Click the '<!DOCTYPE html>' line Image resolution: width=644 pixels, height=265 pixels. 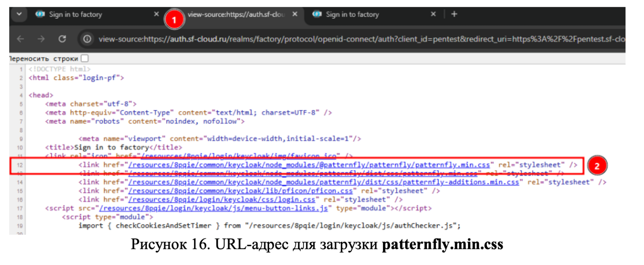tap(59, 69)
